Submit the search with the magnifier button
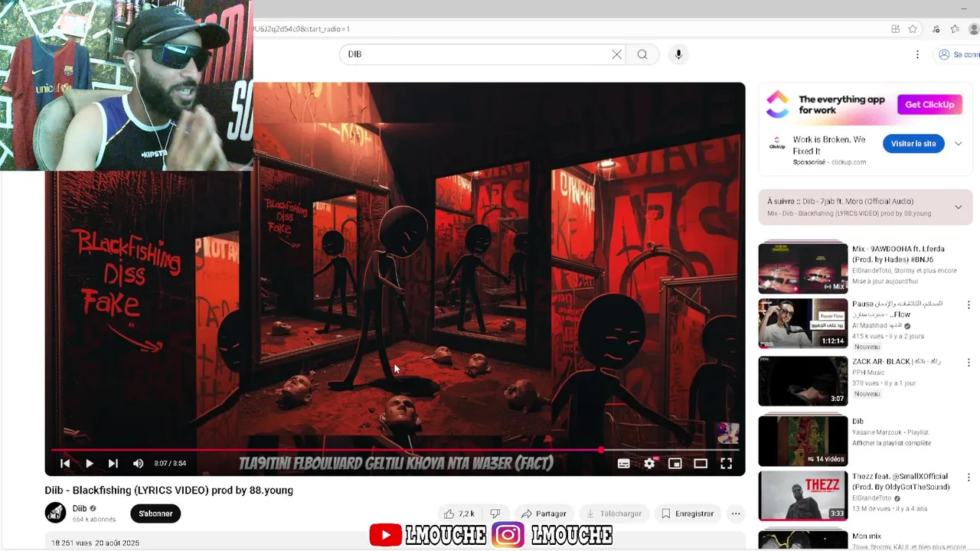This screenshot has width=980, height=551. [x=642, y=54]
